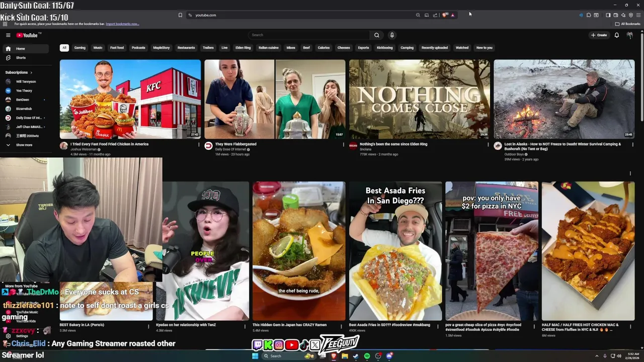
Task: Open more options for Elden Ring video
Action: [488, 145]
